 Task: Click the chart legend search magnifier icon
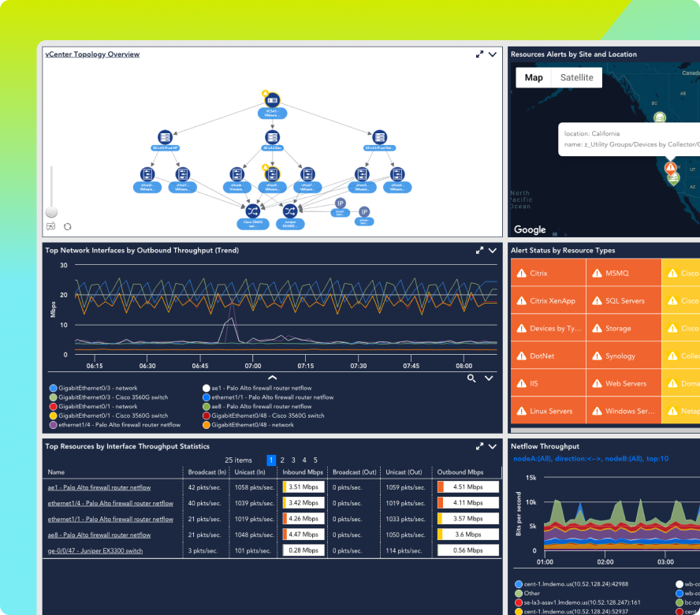point(471,378)
